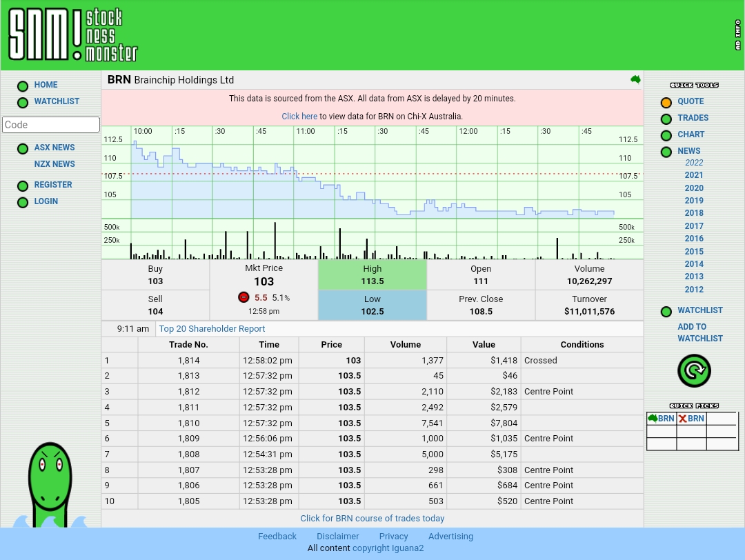
Task: Open the 2017 news archive
Action: pyautogui.click(x=694, y=226)
